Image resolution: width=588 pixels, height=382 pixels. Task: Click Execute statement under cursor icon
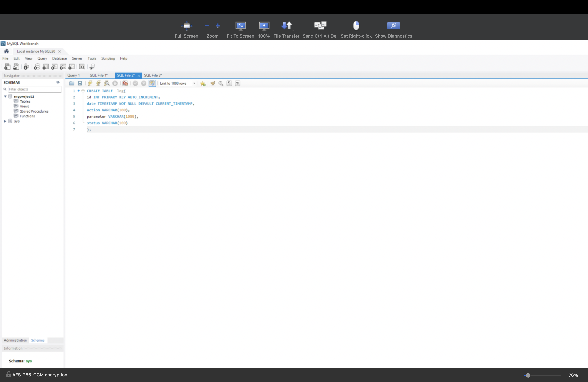98,83
